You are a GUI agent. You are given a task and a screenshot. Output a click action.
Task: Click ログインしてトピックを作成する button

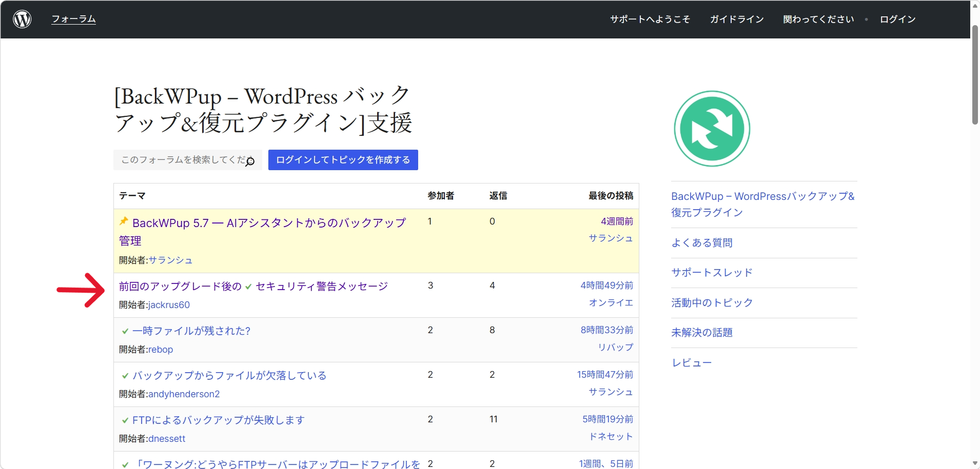343,160
